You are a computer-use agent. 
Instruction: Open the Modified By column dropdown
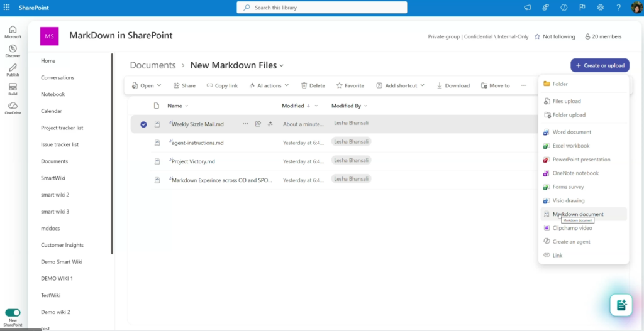[365, 106]
